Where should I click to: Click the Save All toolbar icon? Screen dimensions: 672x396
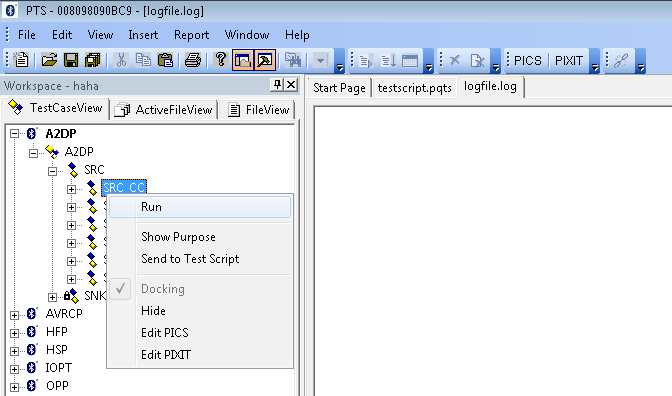coord(93,60)
